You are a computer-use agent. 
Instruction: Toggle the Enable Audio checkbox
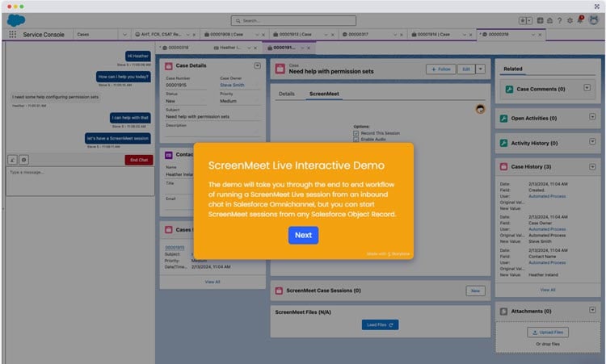click(x=356, y=140)
